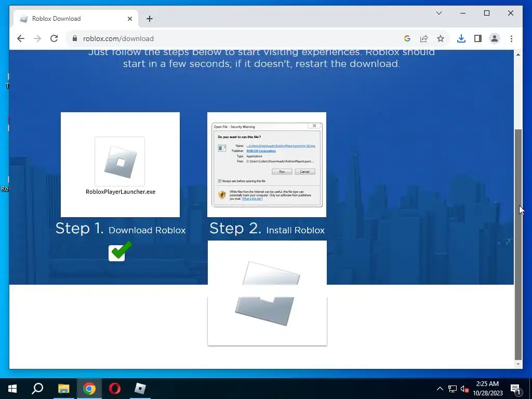Click the page scroll up arrow

click(518, 54)
